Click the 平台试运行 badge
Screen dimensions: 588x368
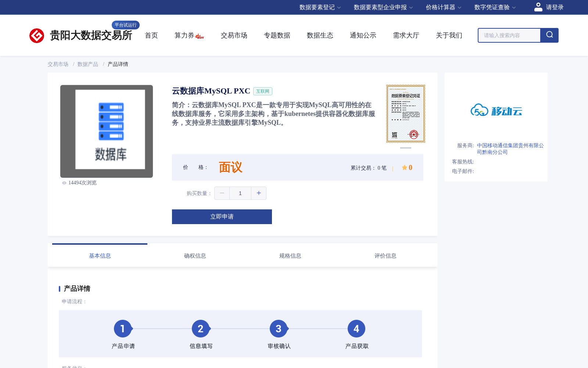click(126, 25)
